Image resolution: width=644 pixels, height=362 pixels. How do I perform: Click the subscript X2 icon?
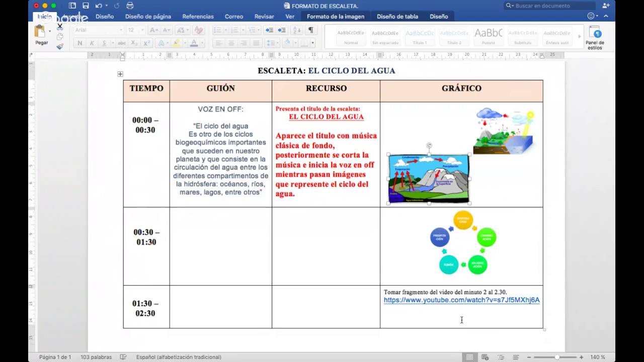point(134,43)
